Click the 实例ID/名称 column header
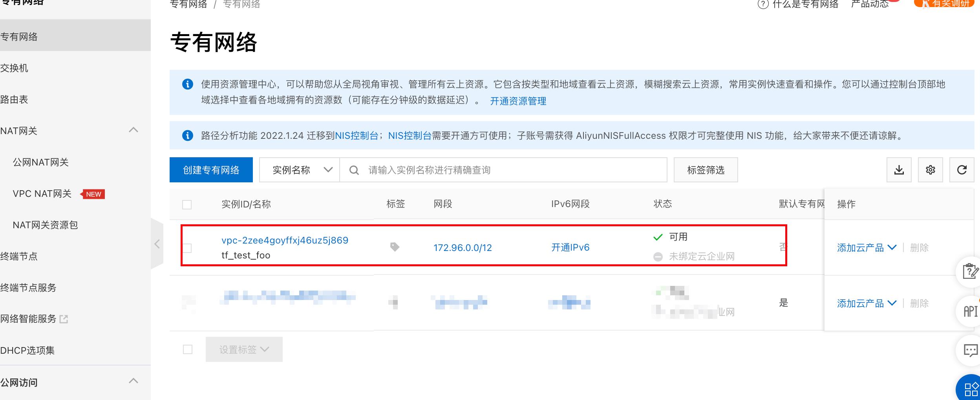 [x=246, y=204]
